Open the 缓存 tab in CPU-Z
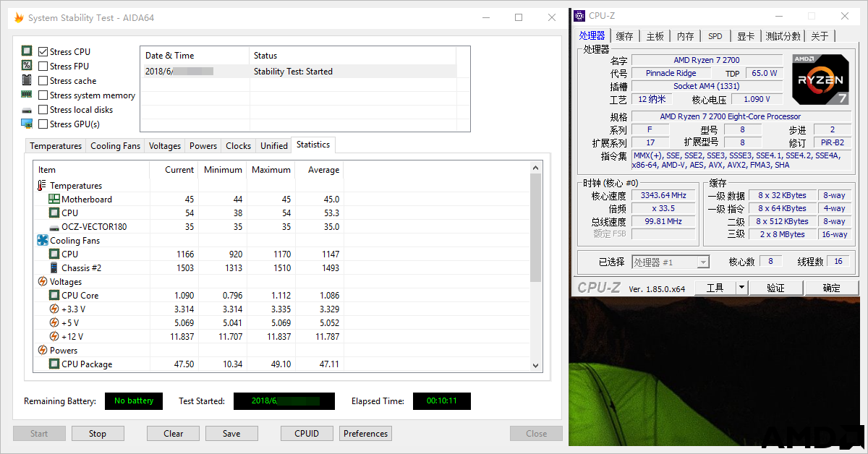Viewport: 868px width, 454px height. (625, 36)
